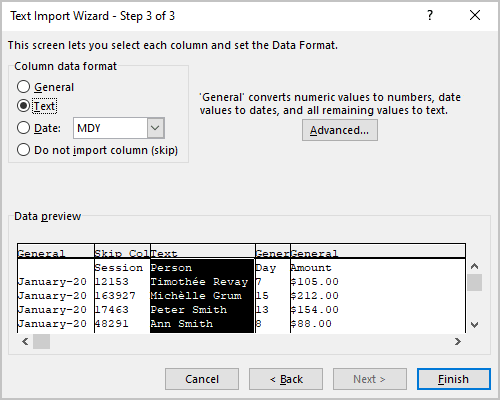Close the Text Import Wizard dialog
500x400 pixels.
tap(475, 15)
